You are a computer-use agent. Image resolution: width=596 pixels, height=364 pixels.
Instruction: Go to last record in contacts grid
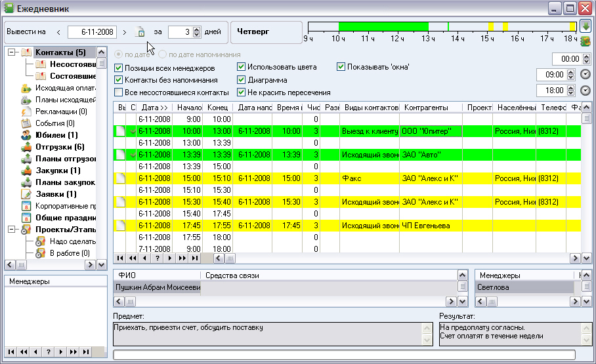point(194,258)
